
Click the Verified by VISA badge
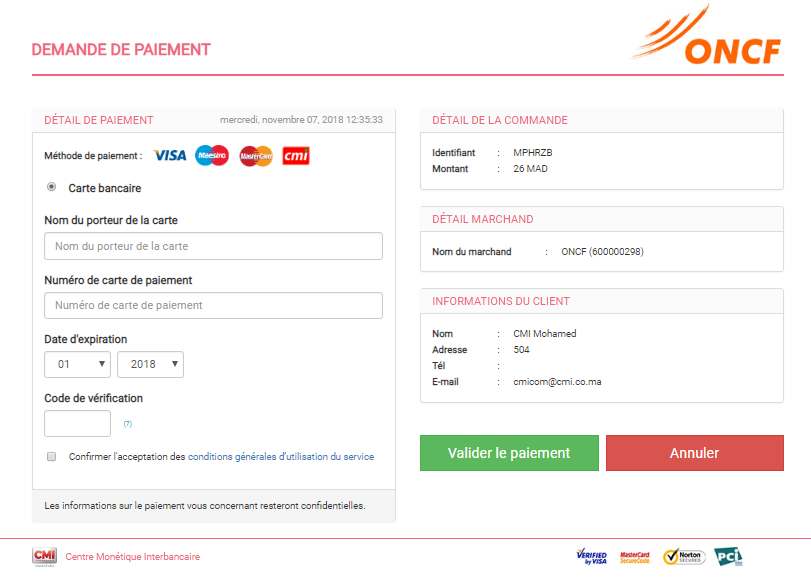pyautogui.click(x=591, y=557)
